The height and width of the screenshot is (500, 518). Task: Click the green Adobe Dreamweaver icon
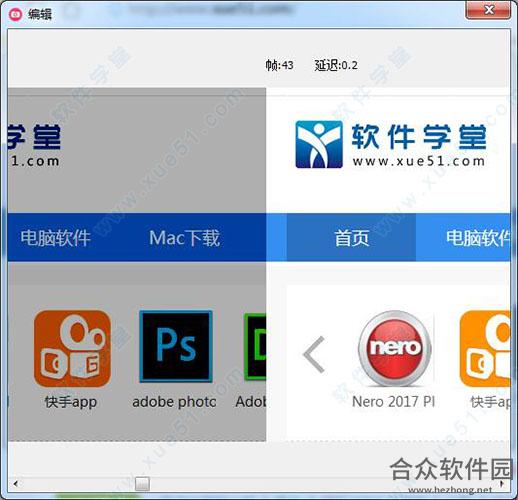[255, 347]
